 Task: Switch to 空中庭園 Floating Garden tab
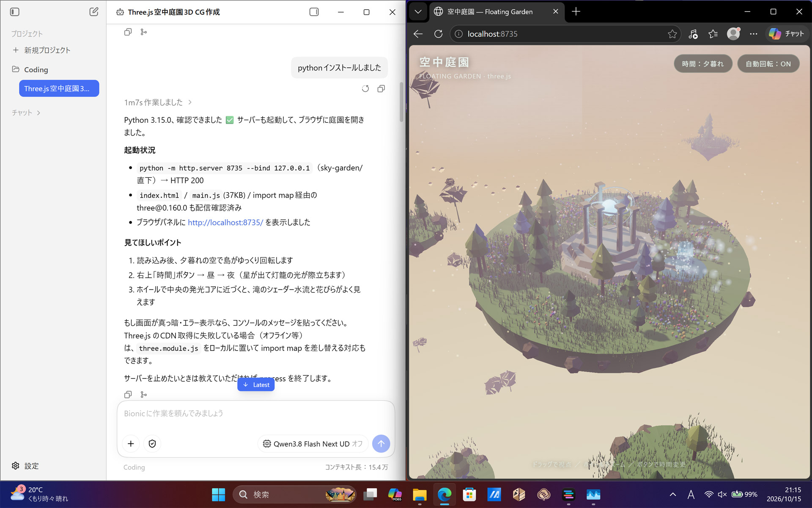click(491, 12)
